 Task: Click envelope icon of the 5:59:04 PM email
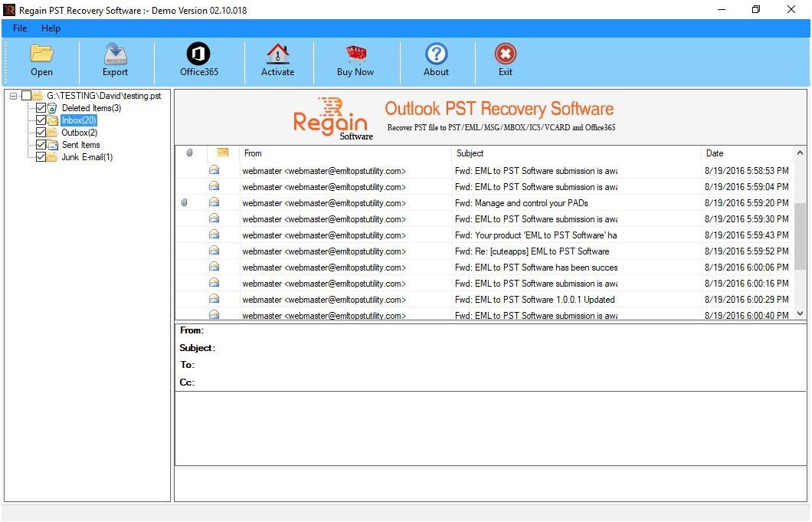[214, 186]
